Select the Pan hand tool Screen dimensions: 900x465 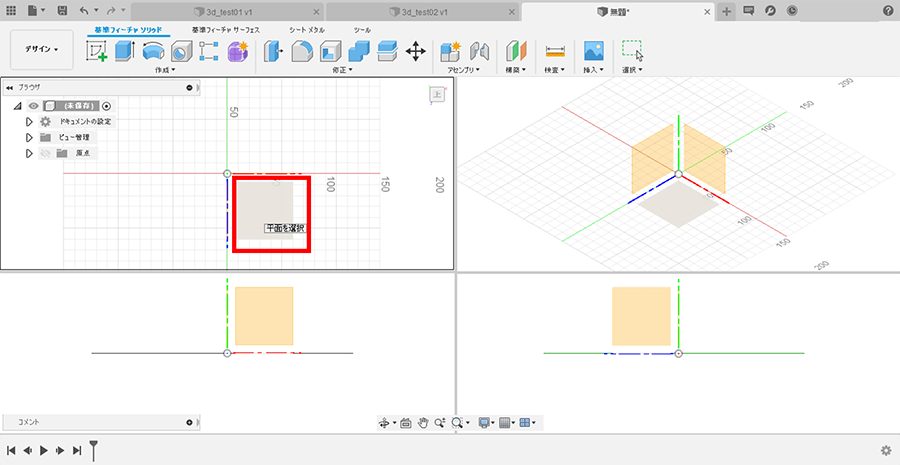coord(423,423)
